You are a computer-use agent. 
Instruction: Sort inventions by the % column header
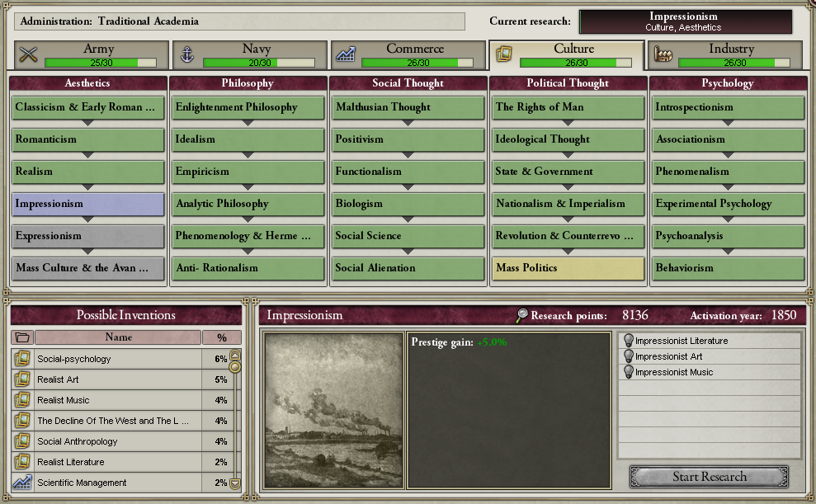click(222, 337)
